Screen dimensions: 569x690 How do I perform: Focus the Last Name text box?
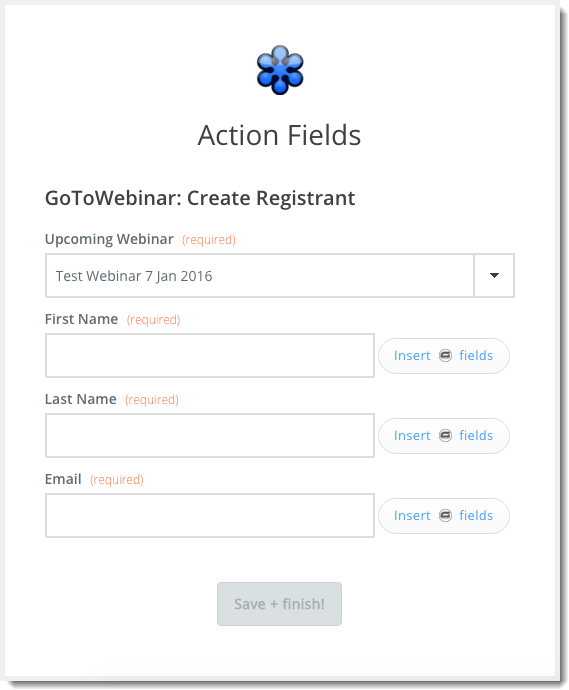click(x=210, y=436)
